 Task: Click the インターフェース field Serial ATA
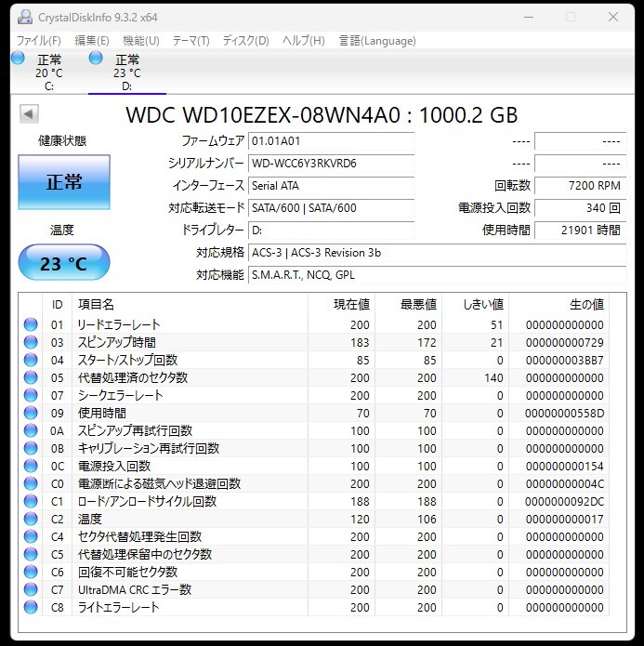pos(331,186)
